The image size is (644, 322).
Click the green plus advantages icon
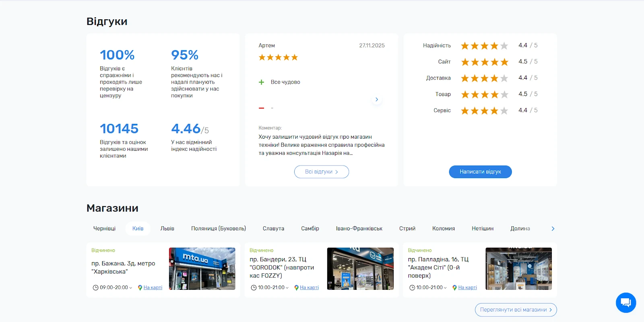pos(262,82)
